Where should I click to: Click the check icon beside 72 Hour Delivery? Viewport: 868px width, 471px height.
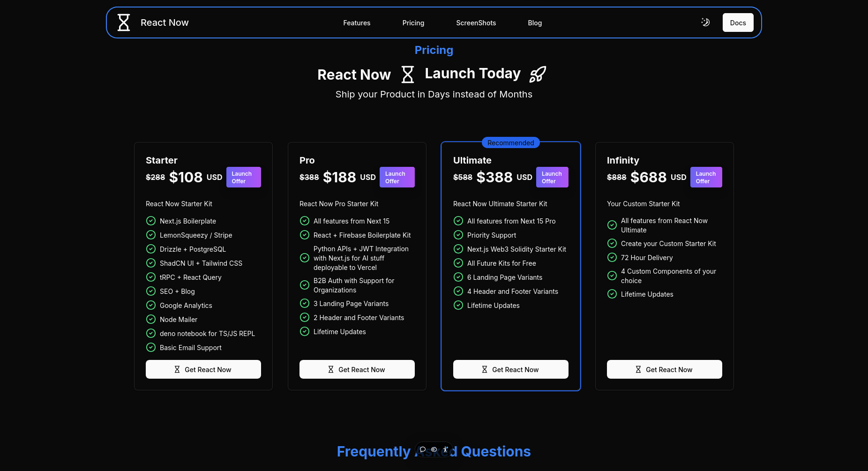coord(612,257)
